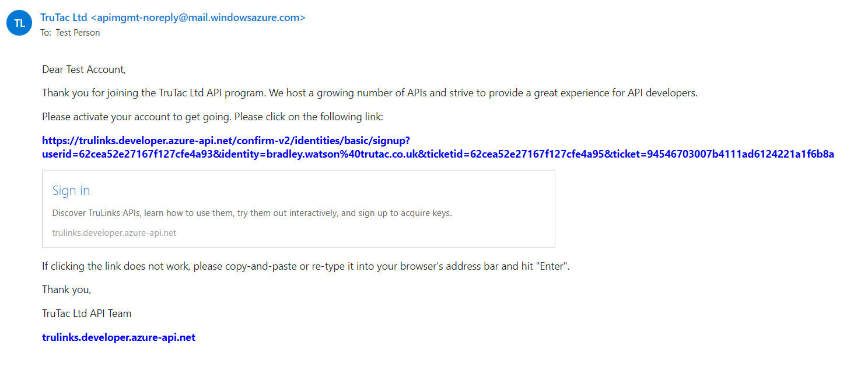Open the Sign in preview card title
Viewport: 868px width, 373px height.
click(x=71, y=190)
